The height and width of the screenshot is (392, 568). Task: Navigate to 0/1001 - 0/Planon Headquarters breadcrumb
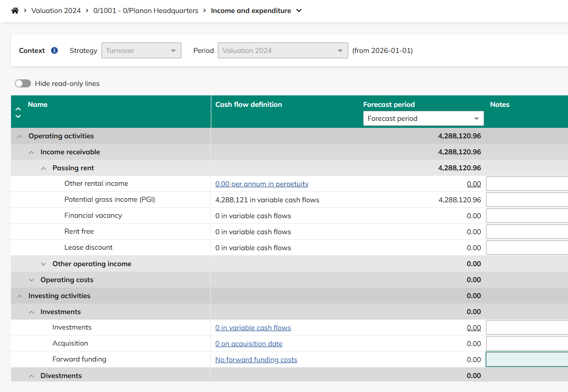(x=146, y=10)
